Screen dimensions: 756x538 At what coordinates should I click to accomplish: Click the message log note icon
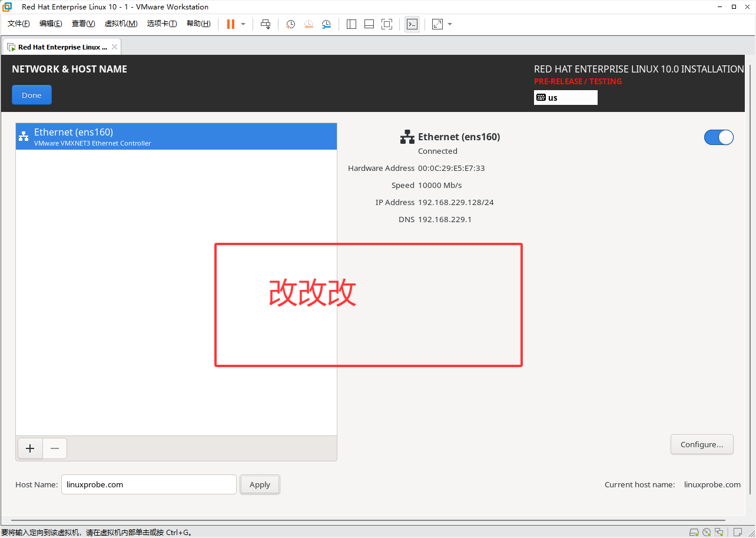[x=738, y=533]
